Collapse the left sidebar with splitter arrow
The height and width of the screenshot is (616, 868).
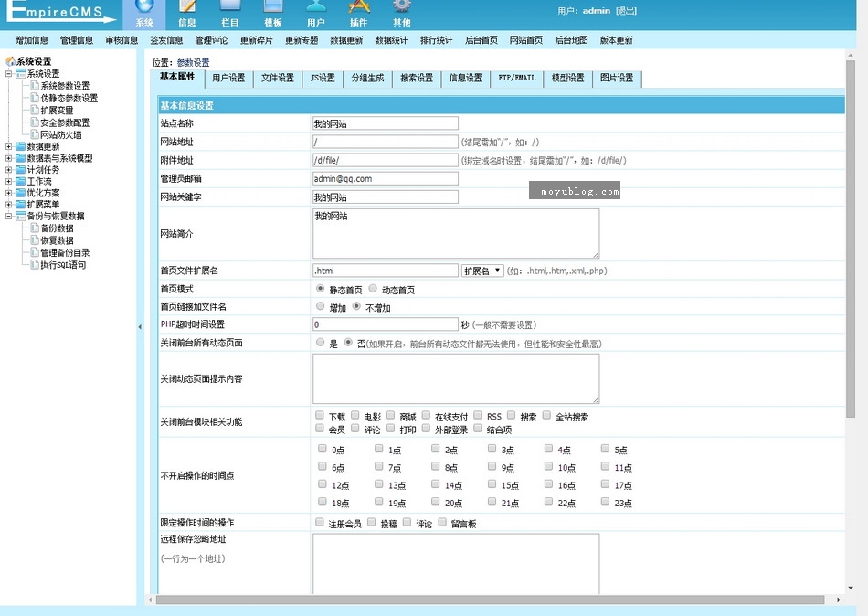coord(140,327)
